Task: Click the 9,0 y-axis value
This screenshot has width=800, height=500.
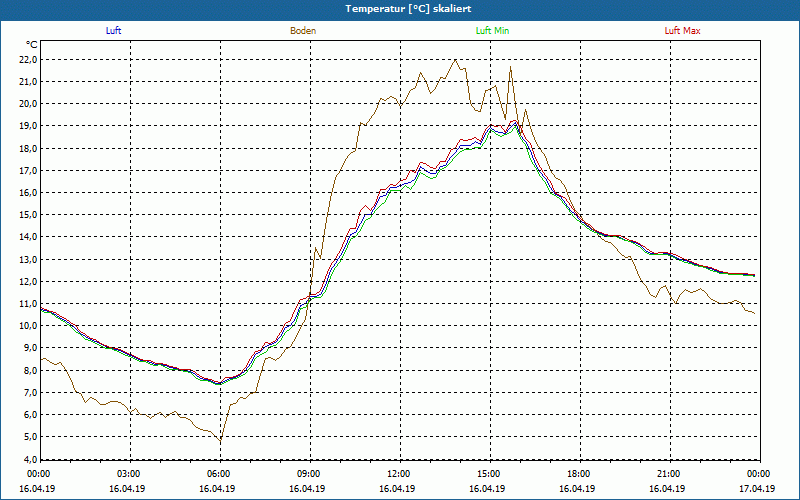Action: (30, 348)
